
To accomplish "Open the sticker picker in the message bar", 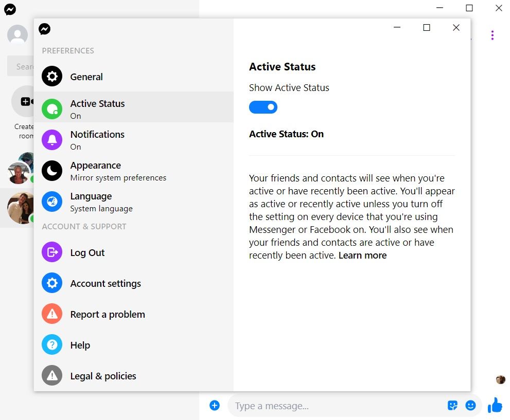I will click(452, 406).
